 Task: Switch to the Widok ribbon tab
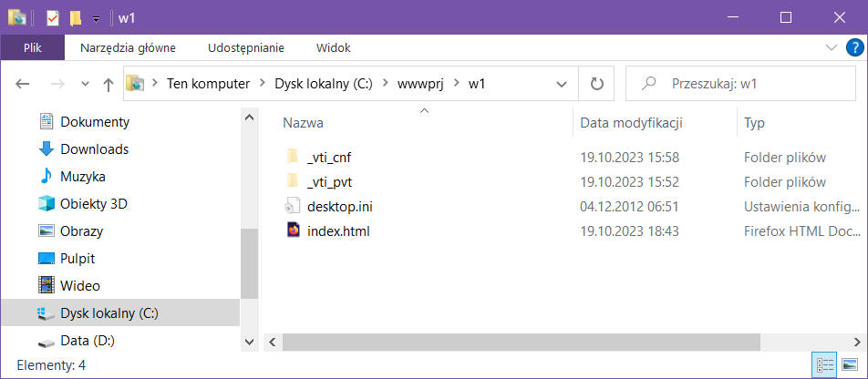tap(333, 47)
